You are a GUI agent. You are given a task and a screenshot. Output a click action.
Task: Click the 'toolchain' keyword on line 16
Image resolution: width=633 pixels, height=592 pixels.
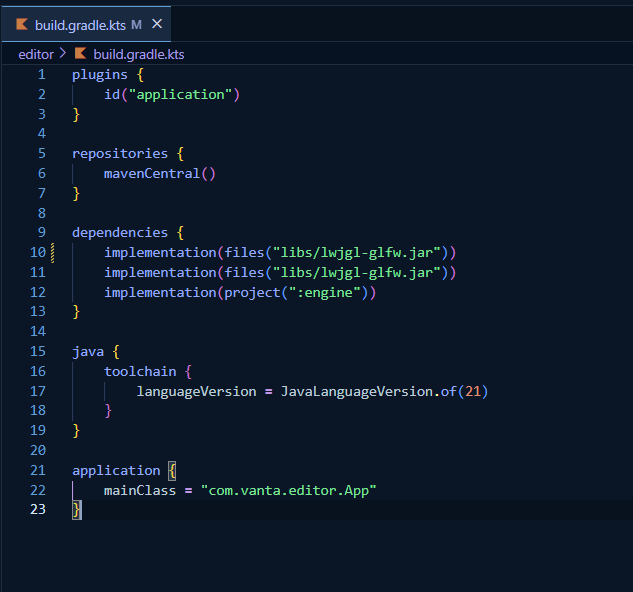(x=140, y=371)
